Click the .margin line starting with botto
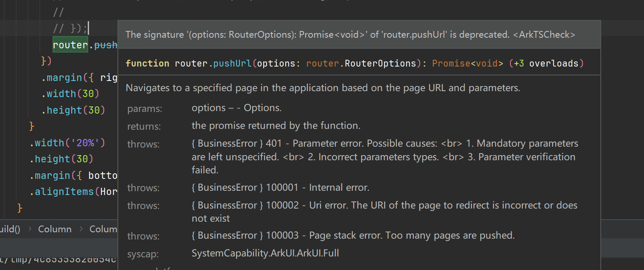Screen dimensions: 644x270 pos(73,175)
